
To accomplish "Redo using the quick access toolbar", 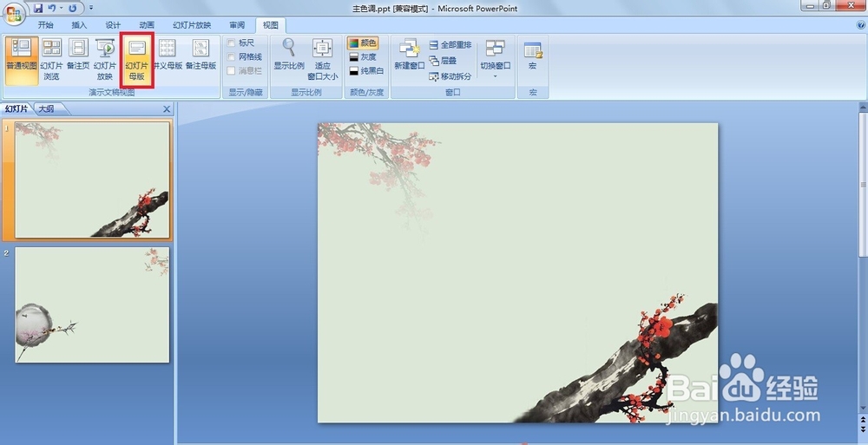I will (73, 9).
